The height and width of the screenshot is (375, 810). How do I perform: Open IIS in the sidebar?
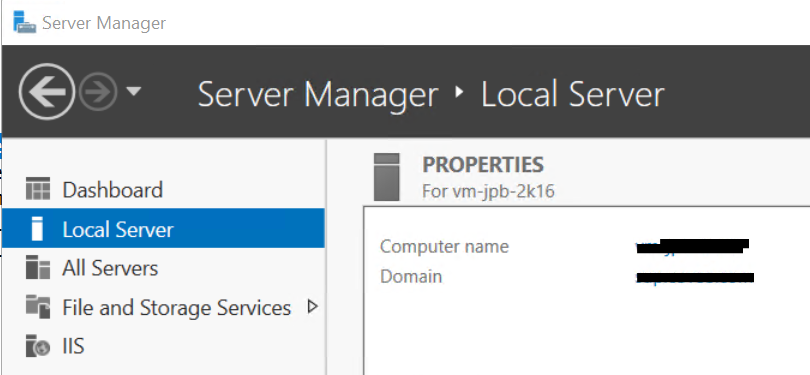tap(73, 346)
